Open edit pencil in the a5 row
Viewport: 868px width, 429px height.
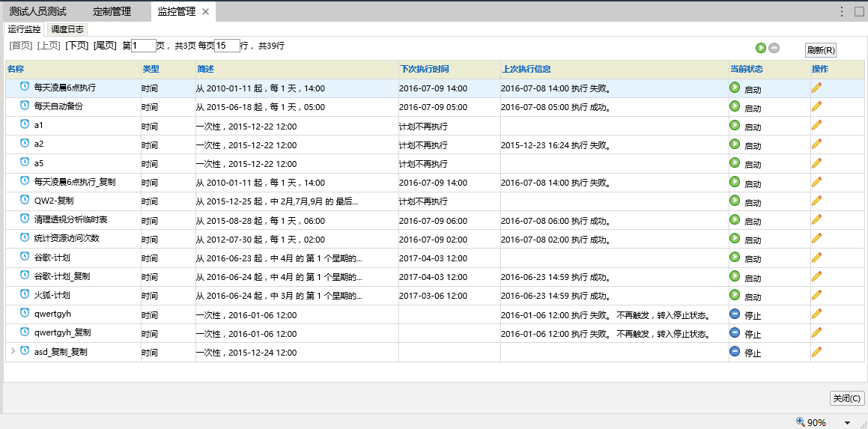coord(816,162)
